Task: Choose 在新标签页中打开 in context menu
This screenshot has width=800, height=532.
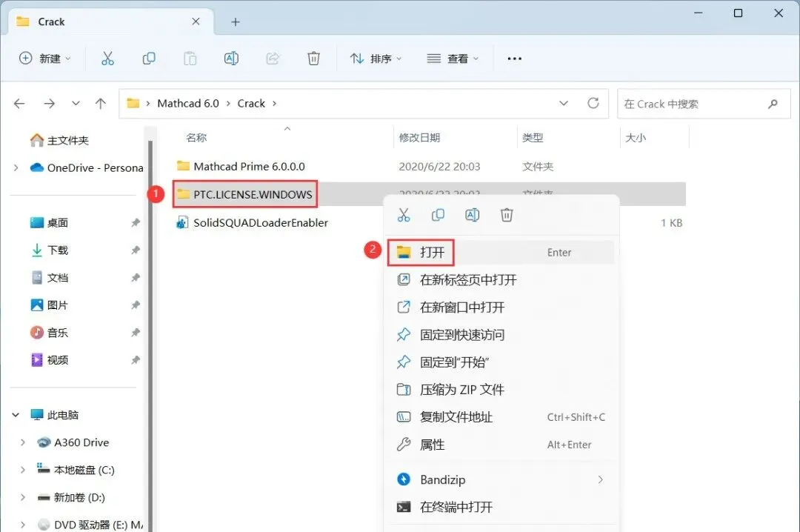Action: 501,280
